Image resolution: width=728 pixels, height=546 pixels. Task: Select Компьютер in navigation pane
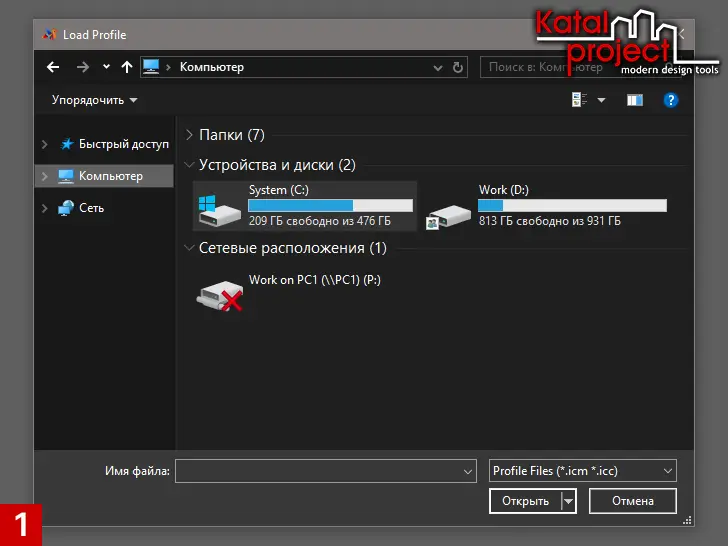pyautogui.click(x=104, y=176)
